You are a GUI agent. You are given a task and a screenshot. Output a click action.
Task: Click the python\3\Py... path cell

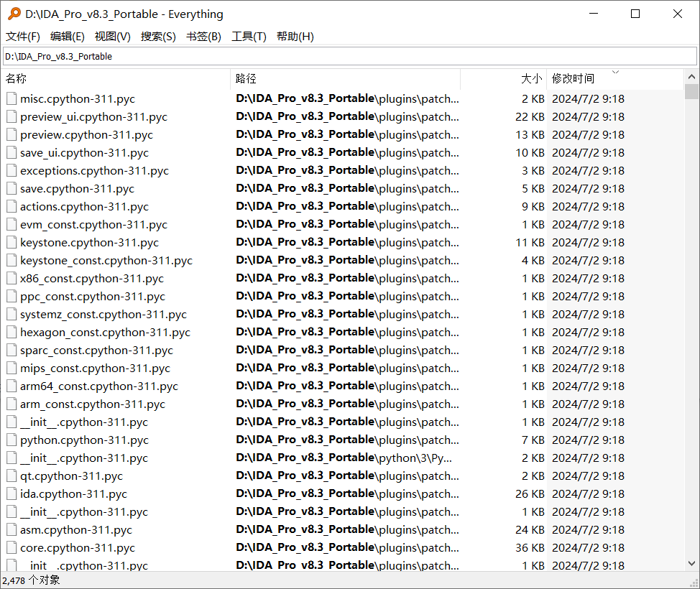[344, 458]
